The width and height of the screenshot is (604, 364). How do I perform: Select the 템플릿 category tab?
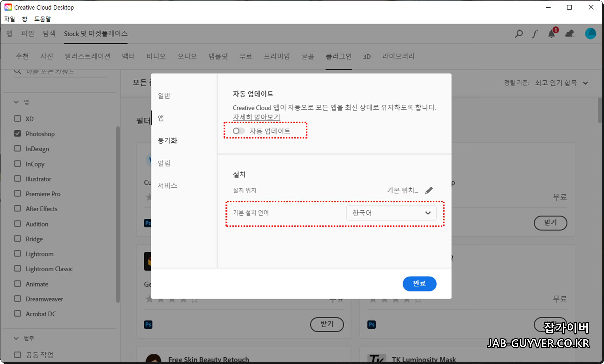click(x=218, y=56)
